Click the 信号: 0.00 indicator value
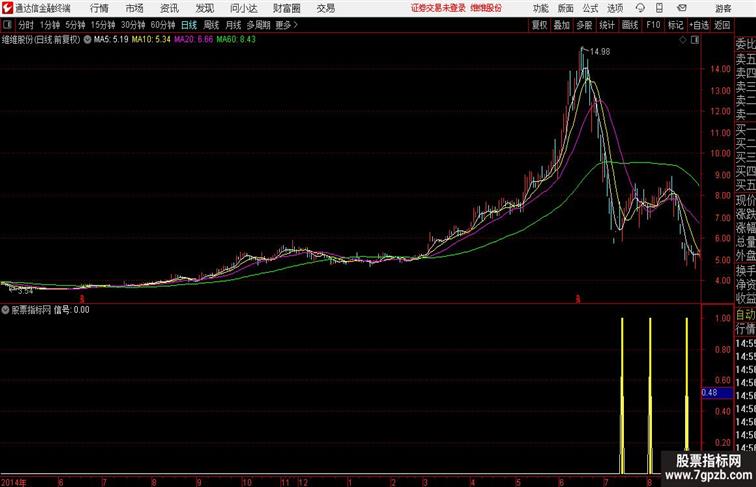The width and height of the screenshot is (756, 487). [71, 310]
